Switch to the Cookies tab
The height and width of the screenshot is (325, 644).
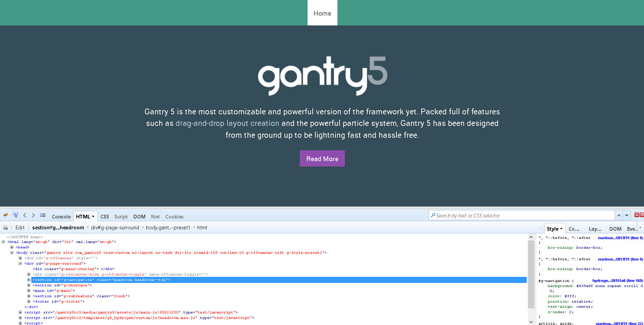[174, 217]
